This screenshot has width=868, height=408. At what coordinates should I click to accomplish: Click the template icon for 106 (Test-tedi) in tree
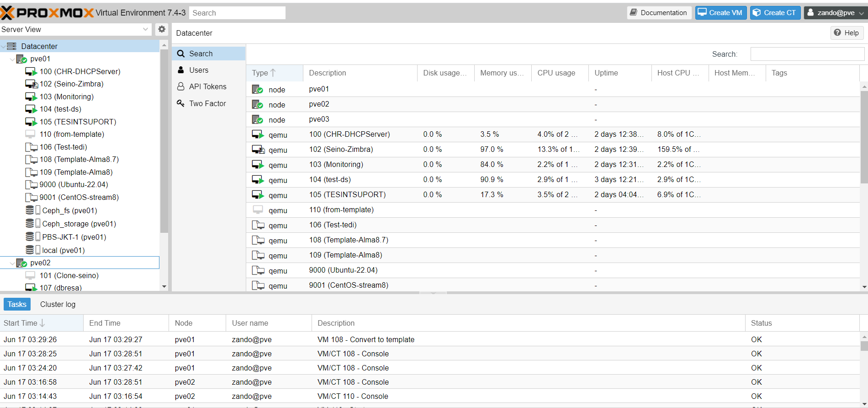(31, 147)
